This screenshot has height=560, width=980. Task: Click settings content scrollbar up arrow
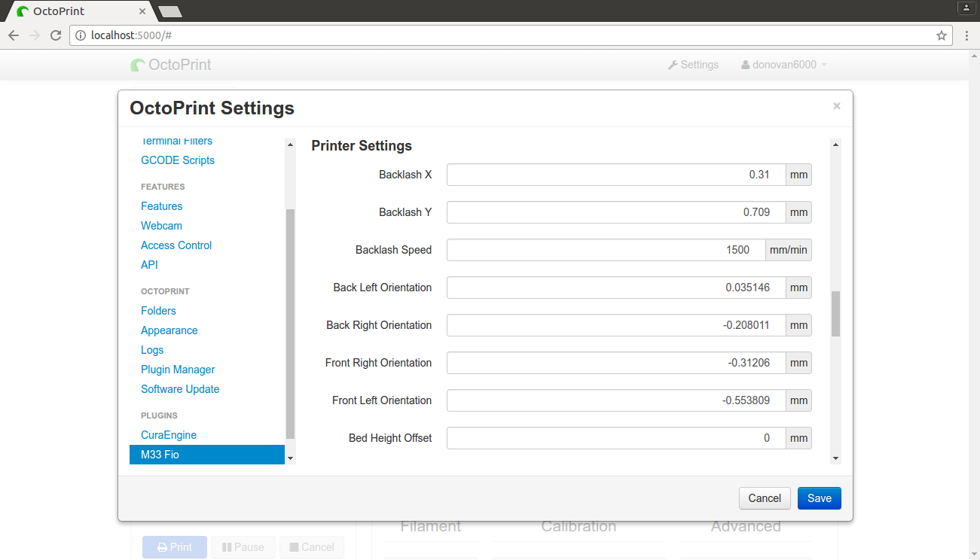click(x=835, y=144)
